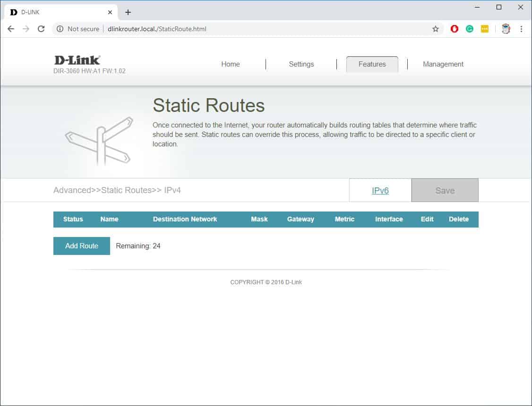Click the browser forward arrow

pyautogui.click(x=26, y=29)
